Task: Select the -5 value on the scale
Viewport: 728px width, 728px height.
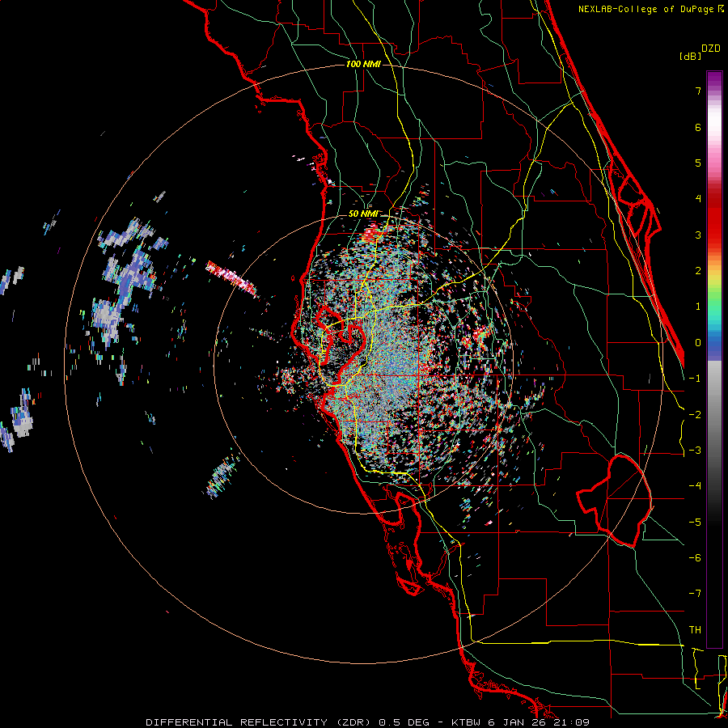Action: click(x=695, y=523)
